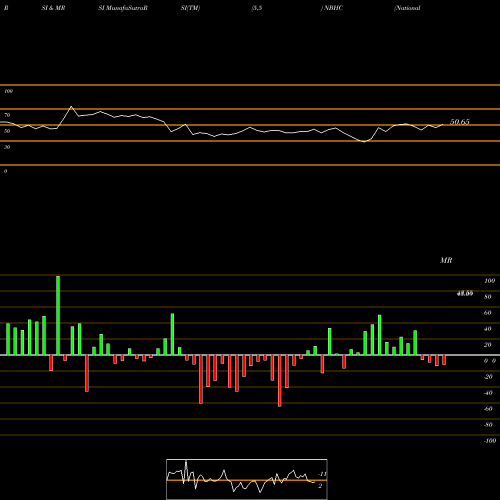Click the MR axis label 40
The image size is (500, 500).
point(488,329)
